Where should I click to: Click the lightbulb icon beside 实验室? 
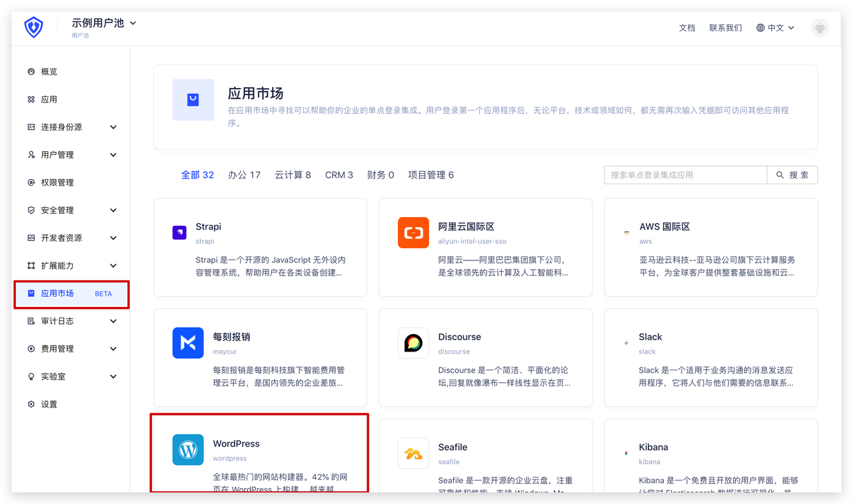(x=31, y=376)
